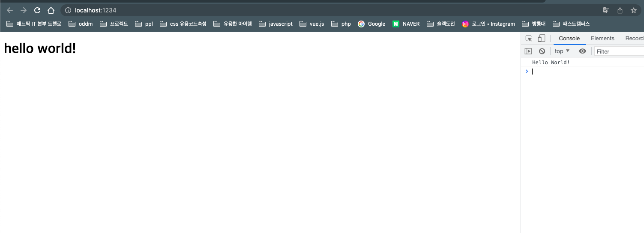Activate the DevTools inspect element picker
The image size is (644, 233).
[529, 39]
